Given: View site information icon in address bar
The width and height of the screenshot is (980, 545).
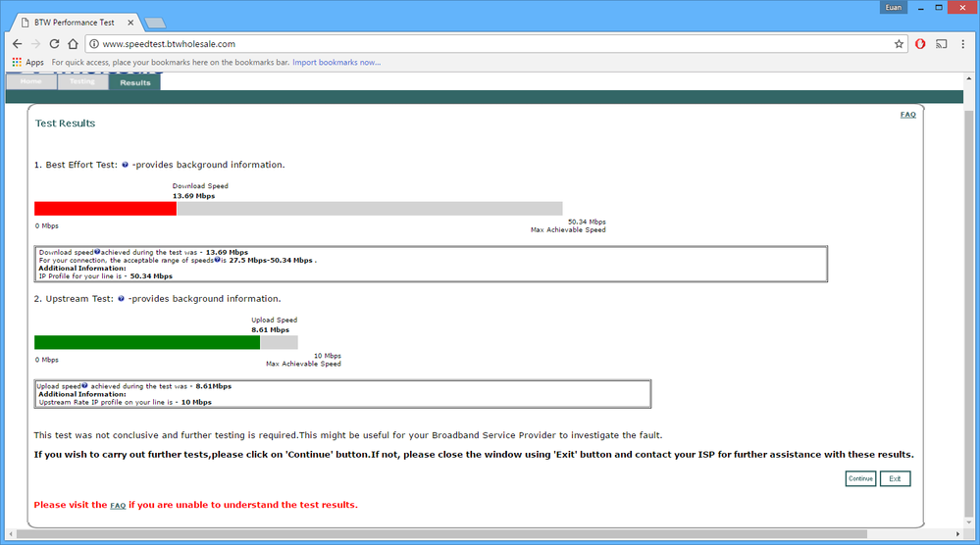Looking at the screenshot, I should coord(94,44).
